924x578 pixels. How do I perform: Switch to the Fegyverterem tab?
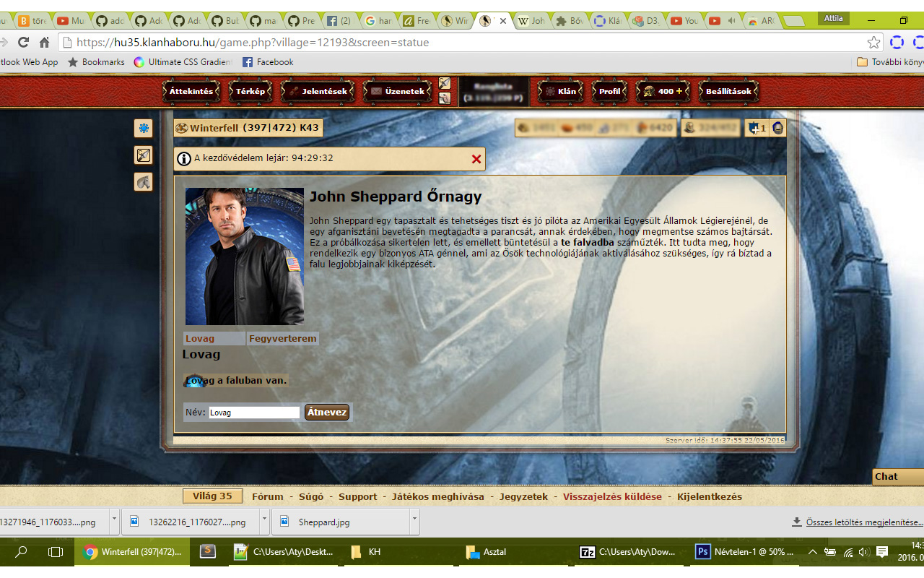282,339
